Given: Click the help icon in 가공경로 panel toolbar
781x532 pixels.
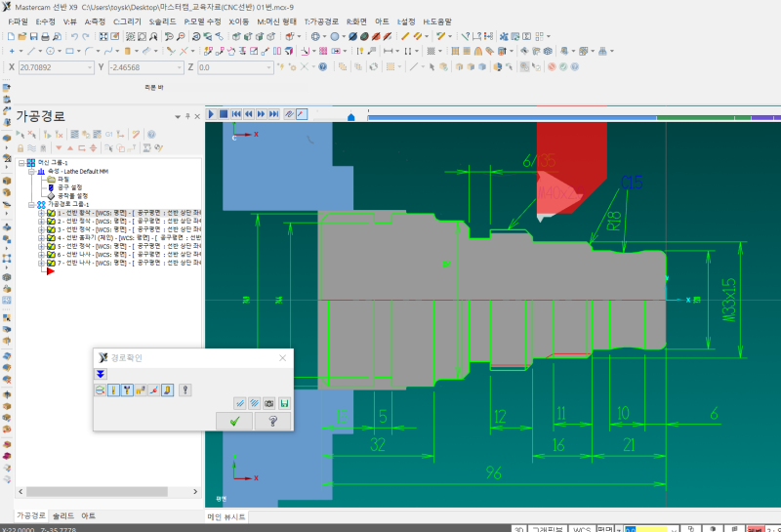Looking at the screenshot, I should (151, 134).
